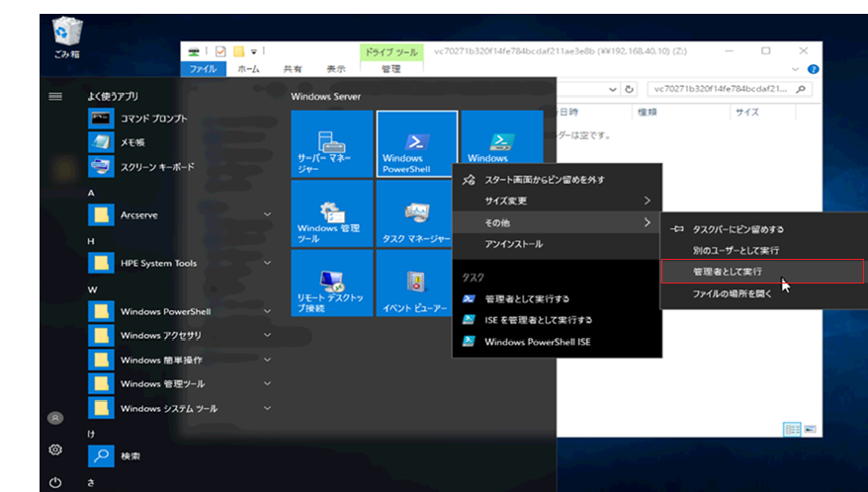Choose アンインストール from context menu
This screenshot has width=868, height=492.
click(557, 243)
